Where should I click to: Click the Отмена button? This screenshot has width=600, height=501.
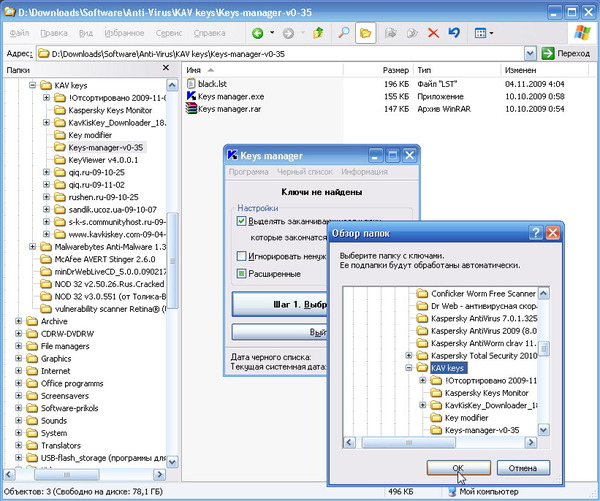tap(523, 468)
